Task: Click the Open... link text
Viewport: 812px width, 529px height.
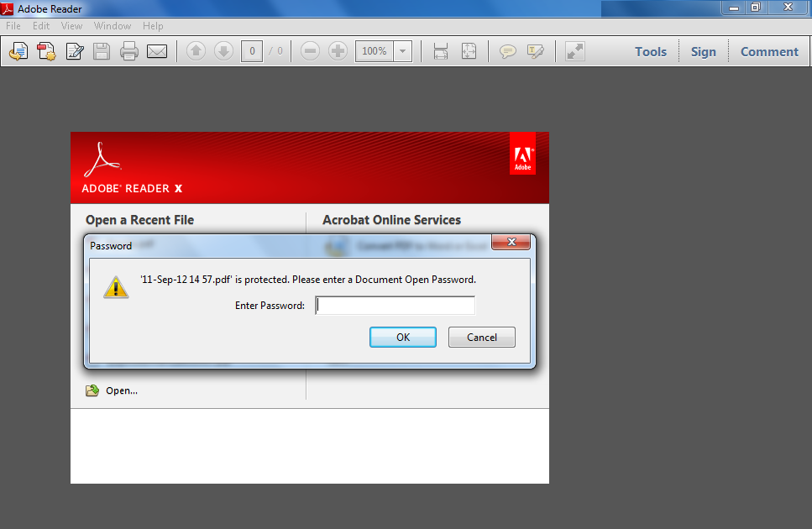Action: 122,390
